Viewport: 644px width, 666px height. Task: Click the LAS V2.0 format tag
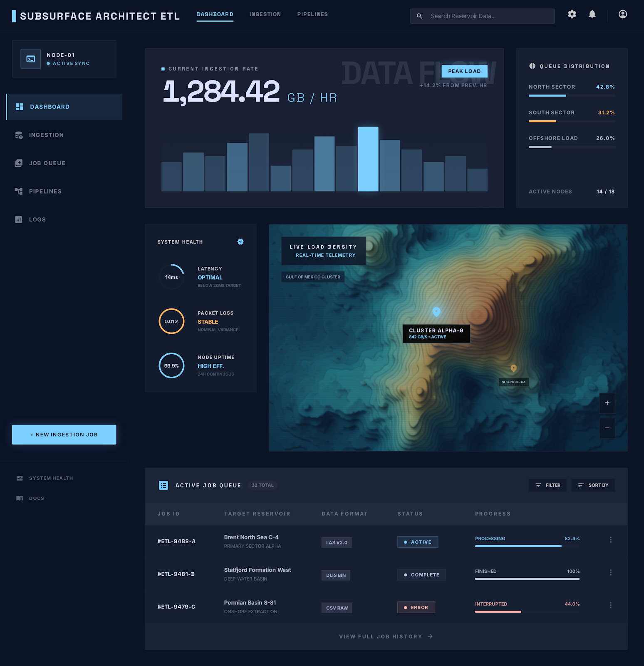tap(337, 542)
